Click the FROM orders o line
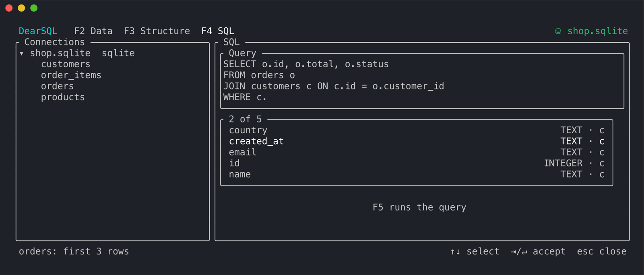The height and width of the screenshot is (275, 644). 259,75
